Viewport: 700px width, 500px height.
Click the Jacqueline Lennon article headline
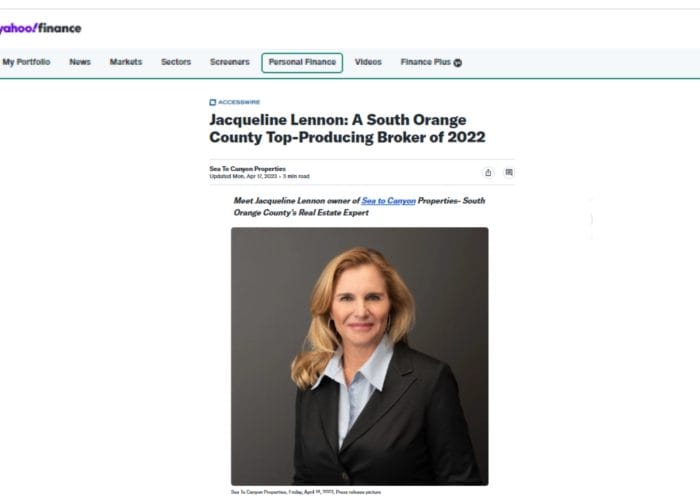click(x=347, y=129)
